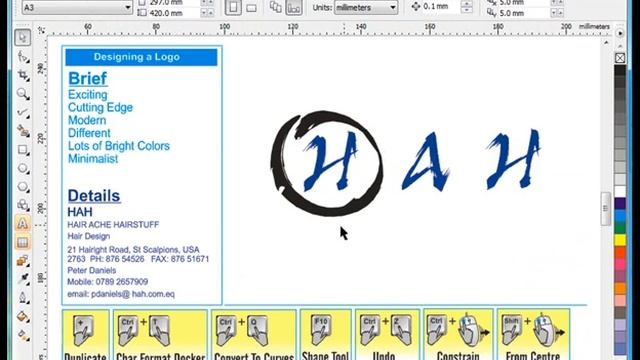Click the 'Cutting Edge' text line
Viewport: 640px width, 360px height.
coord(100,107)
